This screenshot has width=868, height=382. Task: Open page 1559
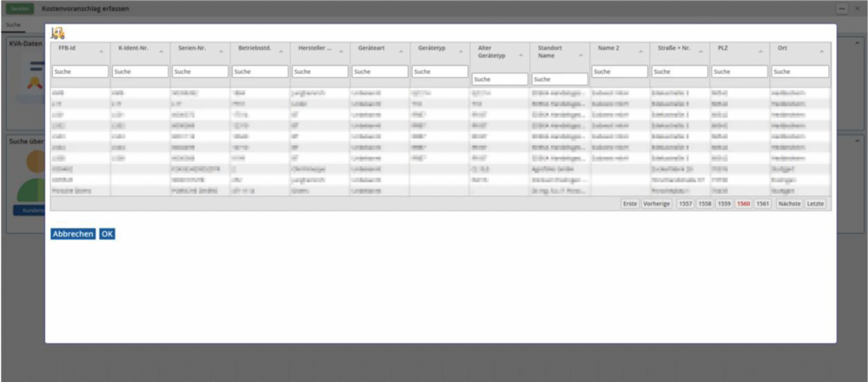(724, 204)
